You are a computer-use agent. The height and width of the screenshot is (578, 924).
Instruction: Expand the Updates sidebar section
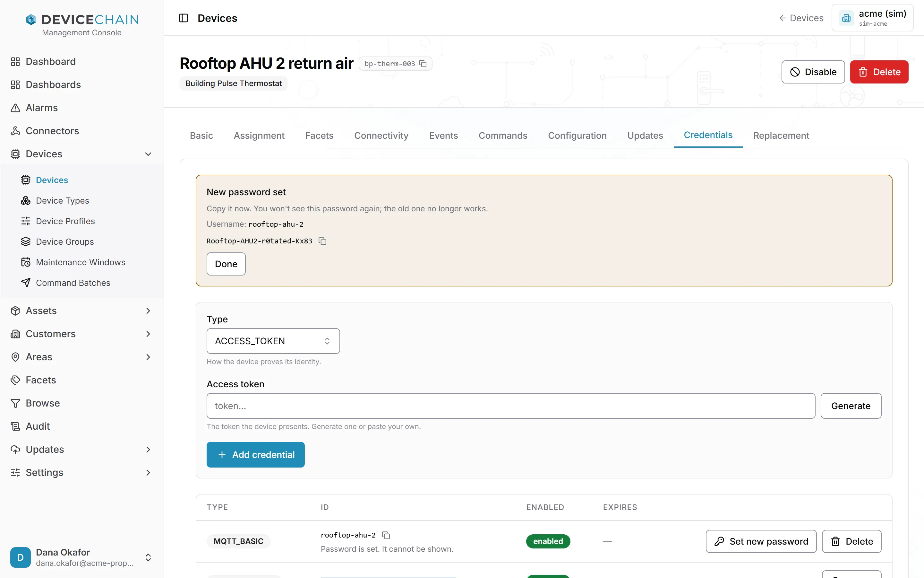(148, 450)
